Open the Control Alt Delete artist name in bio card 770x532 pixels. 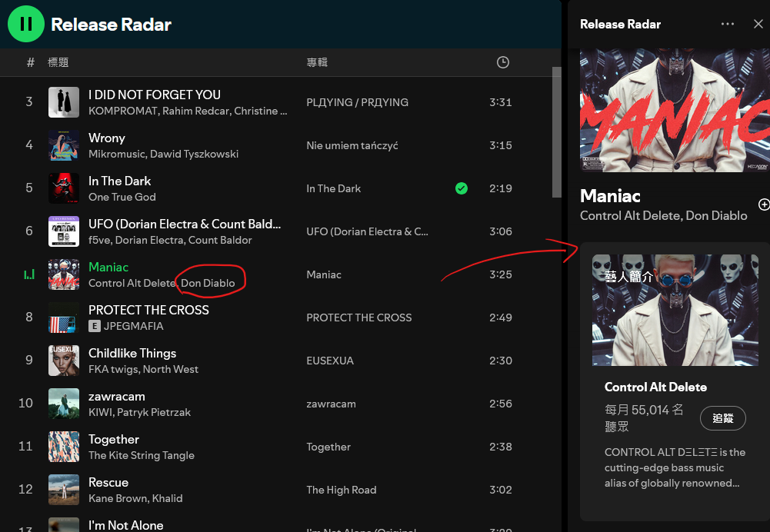point(655,387)
